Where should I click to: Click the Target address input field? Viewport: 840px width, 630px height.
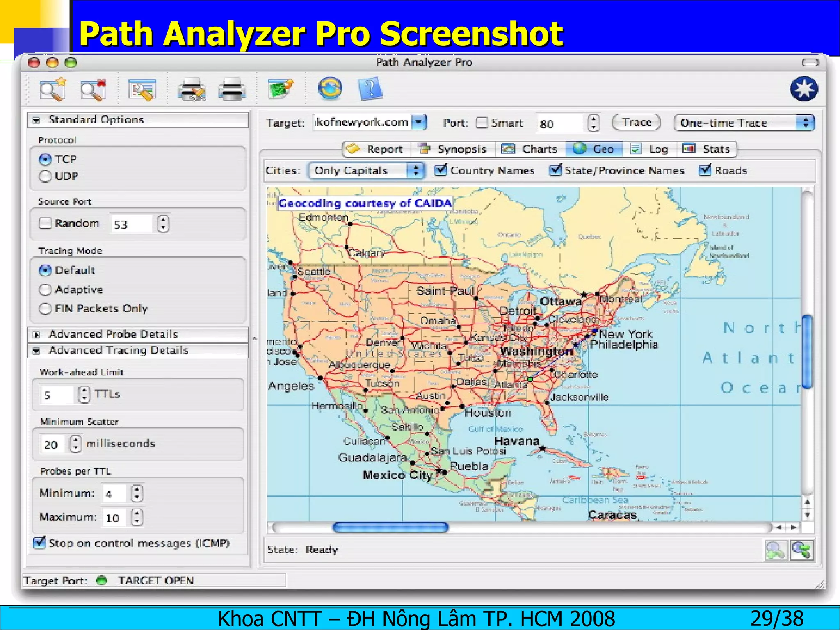tap(362, 122)
